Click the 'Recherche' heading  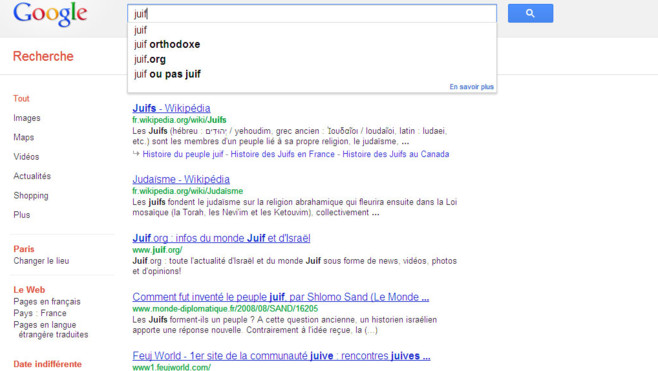[x=43, y=56]
